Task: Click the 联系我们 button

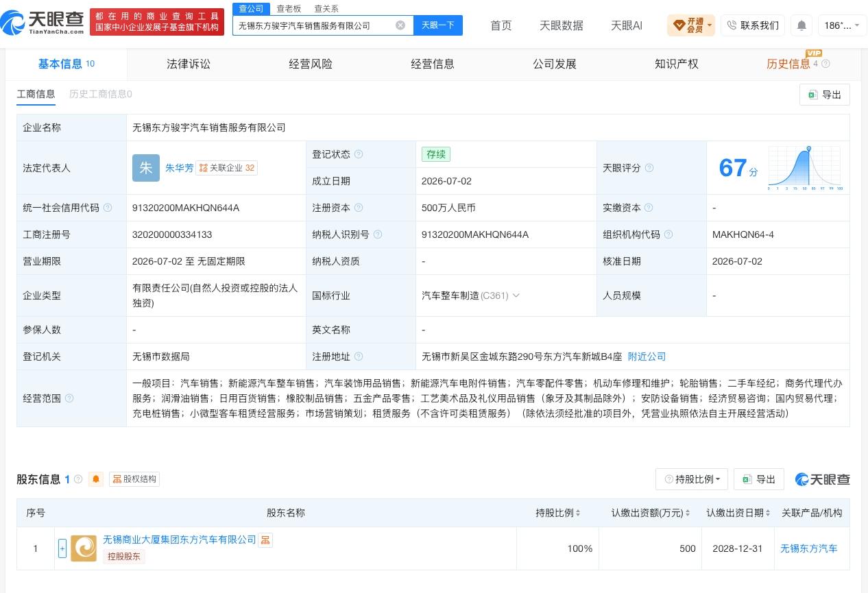Action: pyautogui.click(x=753, y=25)
